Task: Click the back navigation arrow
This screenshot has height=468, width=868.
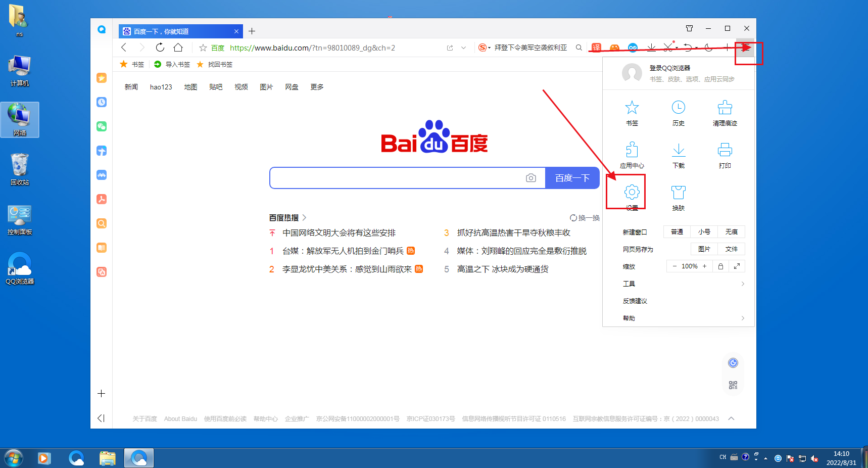Action: pos(124,48)
